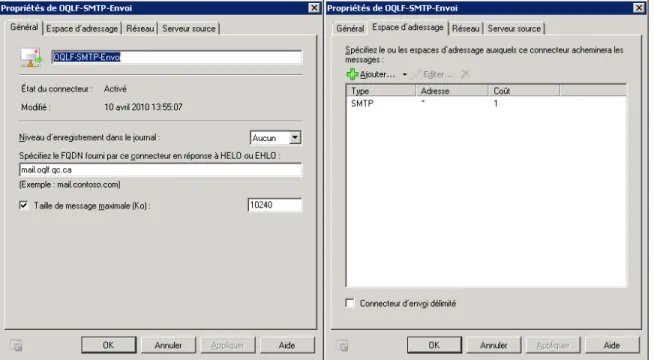Click the connector name field OQLF-SMTP-Envoi
The height and width of the screenshot is (360, 654).
[x=176, y=57]
